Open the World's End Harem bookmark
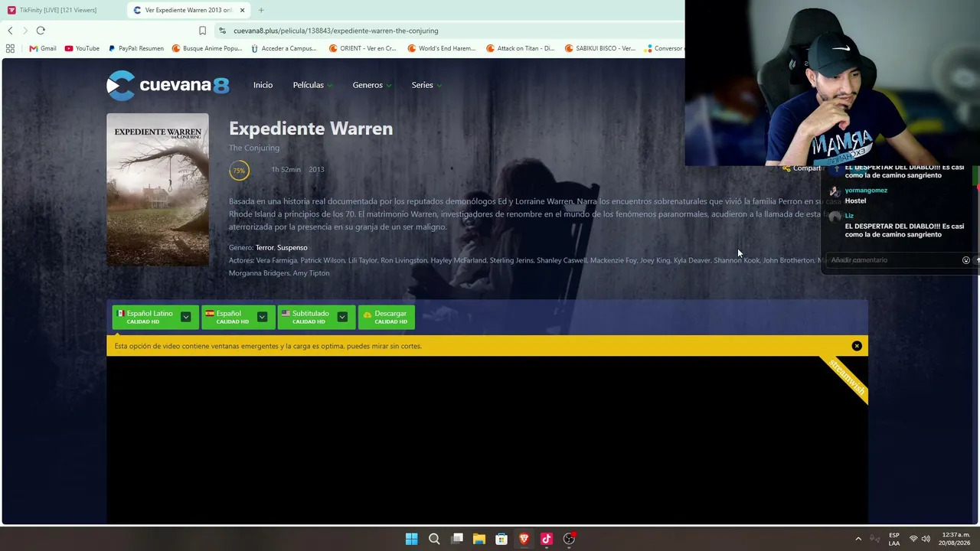Screen dimensions: 980x551 (x=442, y=48)
